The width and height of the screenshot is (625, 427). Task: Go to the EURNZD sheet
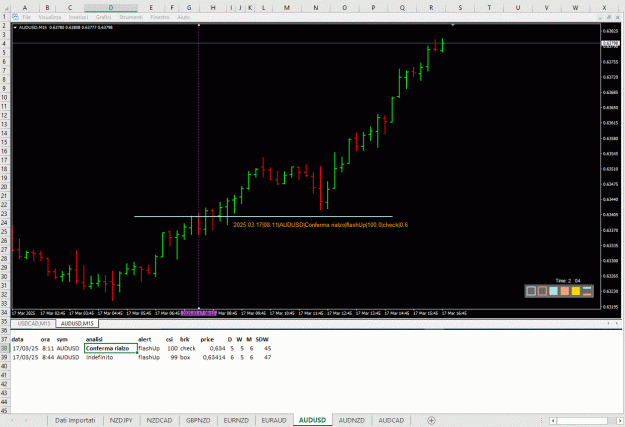coord(236,420)
